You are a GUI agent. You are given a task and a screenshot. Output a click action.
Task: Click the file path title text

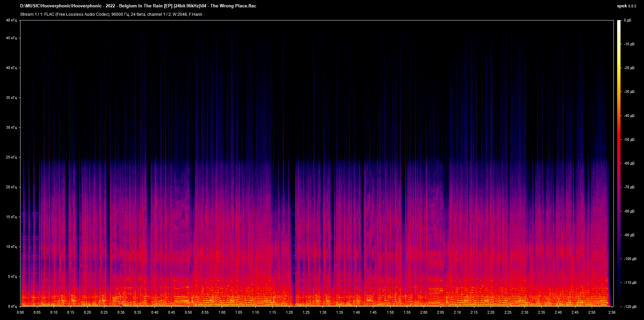tap(138, 6)
